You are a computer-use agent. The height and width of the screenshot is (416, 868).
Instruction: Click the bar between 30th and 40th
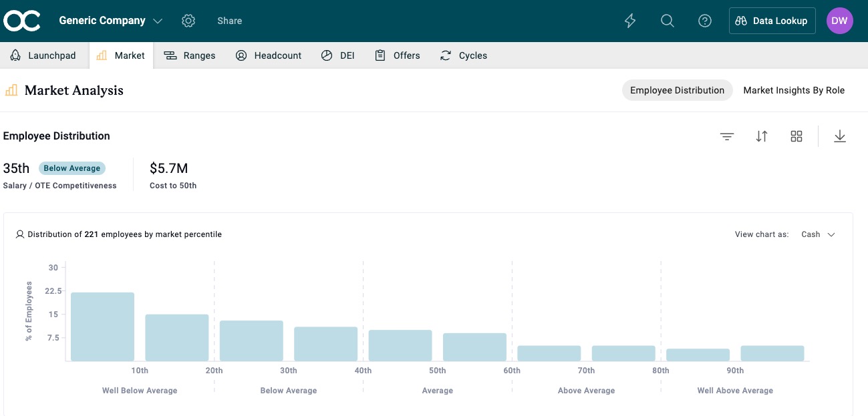click(325, 344)
